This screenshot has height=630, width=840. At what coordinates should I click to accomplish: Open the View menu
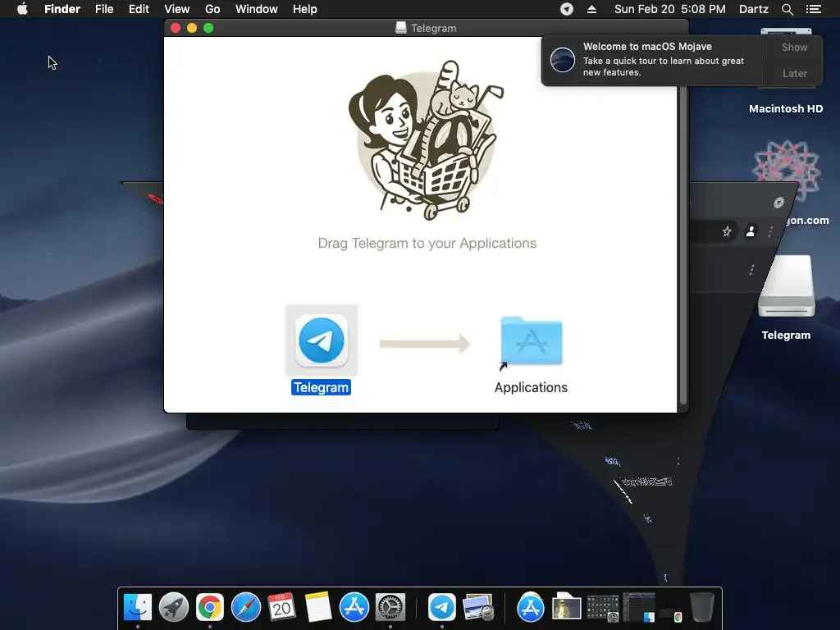[177, 9]
